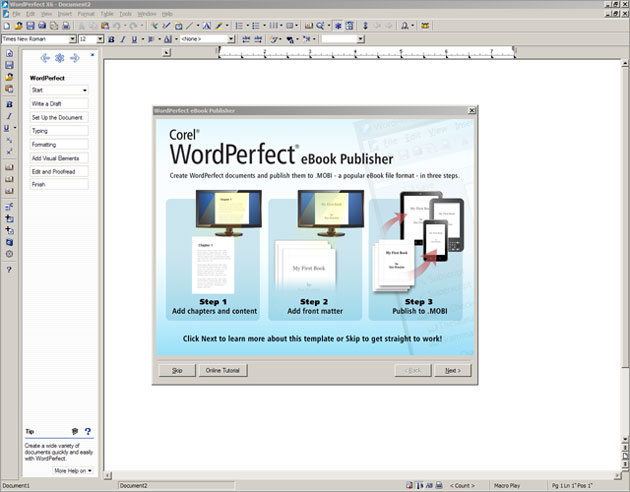Screen dimensions: 630x492
Task: Go forward with the right arrow in Perfect Expert panel
Action: pos(75,58)
